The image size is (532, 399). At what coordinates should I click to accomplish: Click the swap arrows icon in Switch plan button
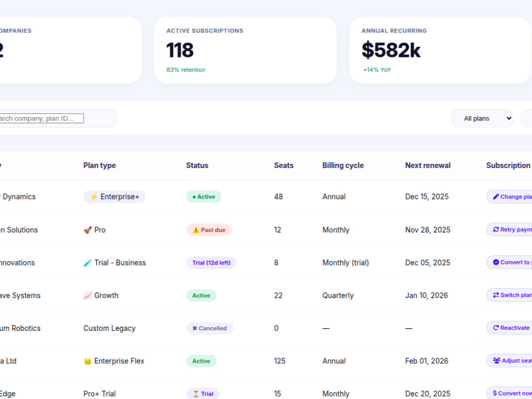pos(496,295)
